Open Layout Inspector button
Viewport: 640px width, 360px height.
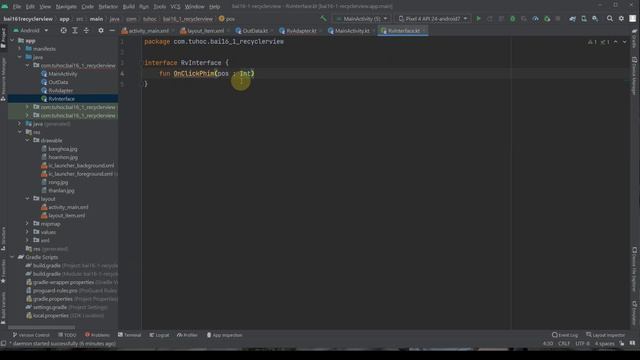click(605, 335)
